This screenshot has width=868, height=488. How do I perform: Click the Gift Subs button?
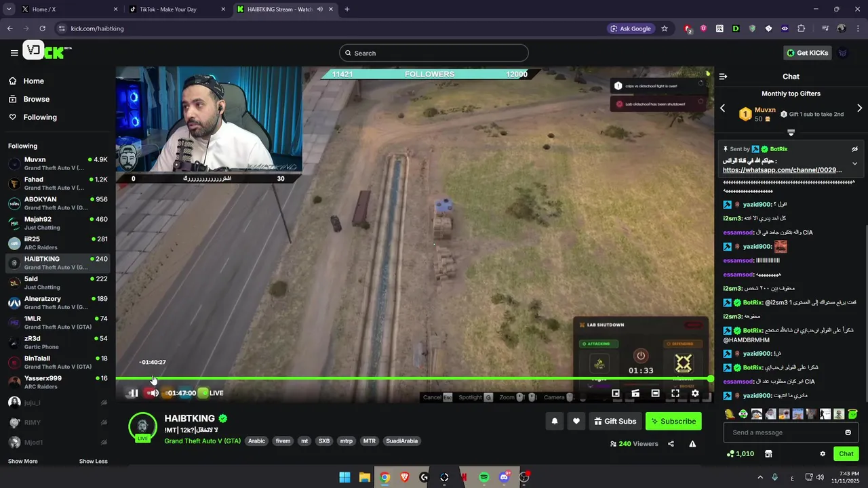pos(615,421)
